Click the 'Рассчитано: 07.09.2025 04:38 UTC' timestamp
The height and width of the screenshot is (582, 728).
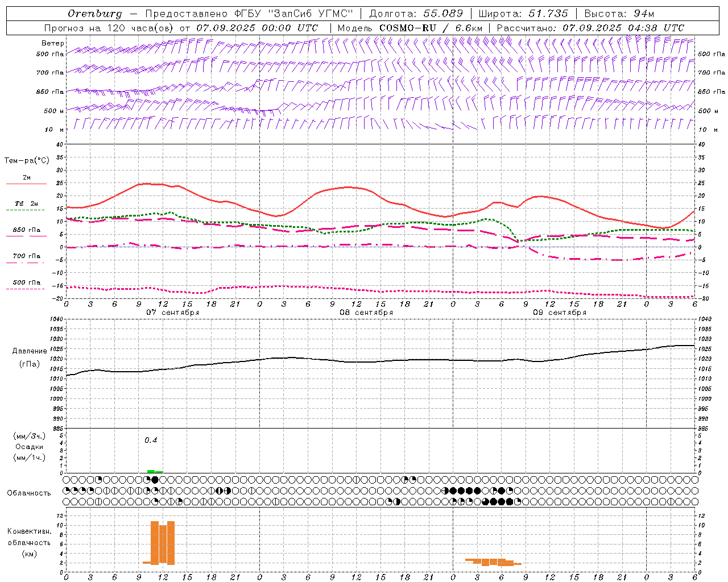590,28
